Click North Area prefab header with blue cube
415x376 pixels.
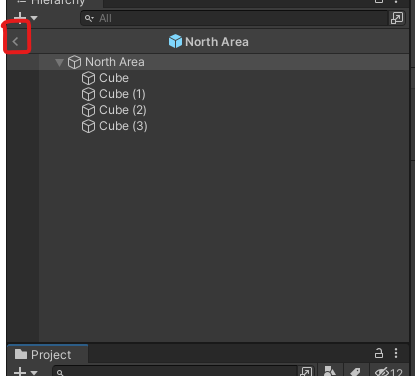pyautogui.click(x=208, y=42)
